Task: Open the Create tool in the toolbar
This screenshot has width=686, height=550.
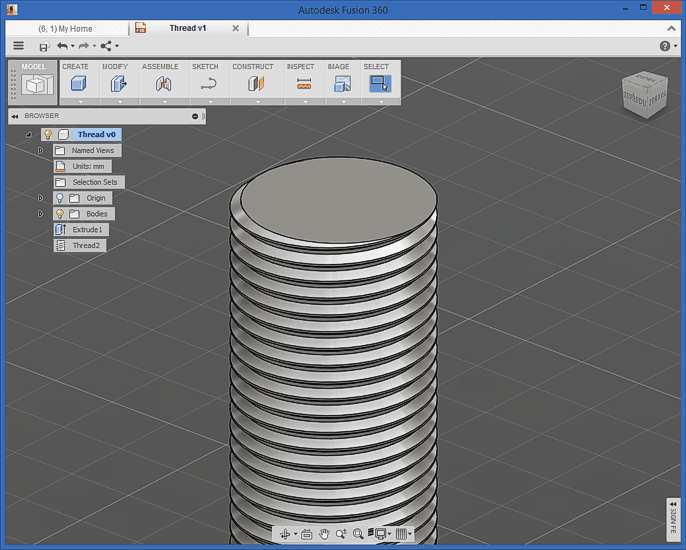Action: [x=76, y=85]
